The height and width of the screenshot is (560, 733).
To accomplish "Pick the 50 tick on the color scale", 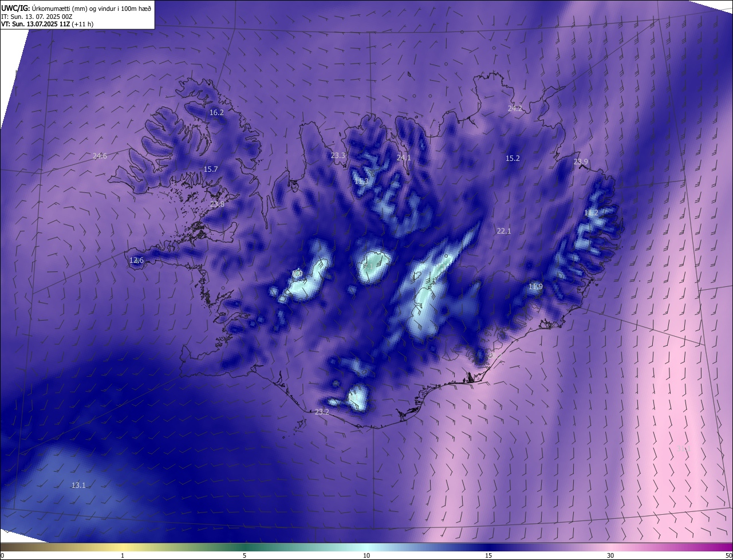I will (728, 555).
